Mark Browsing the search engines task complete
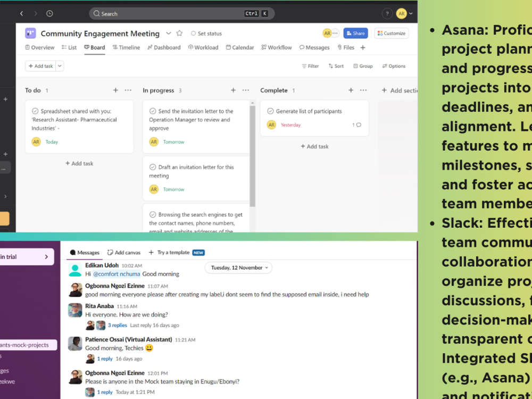 tap(153, 214)
